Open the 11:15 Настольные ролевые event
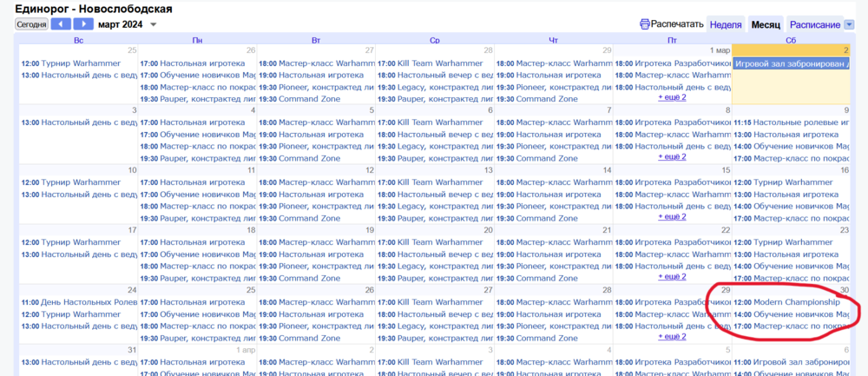The width and height of the screenshot is (868, 376). (791, 123)
